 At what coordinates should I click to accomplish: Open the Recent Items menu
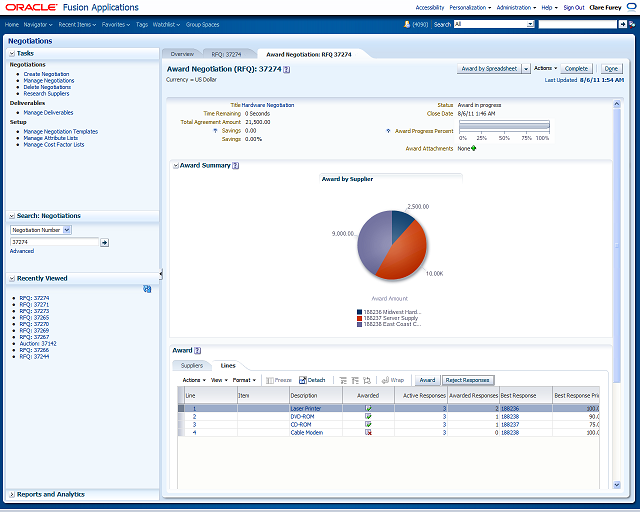click(x=77, y=24)
